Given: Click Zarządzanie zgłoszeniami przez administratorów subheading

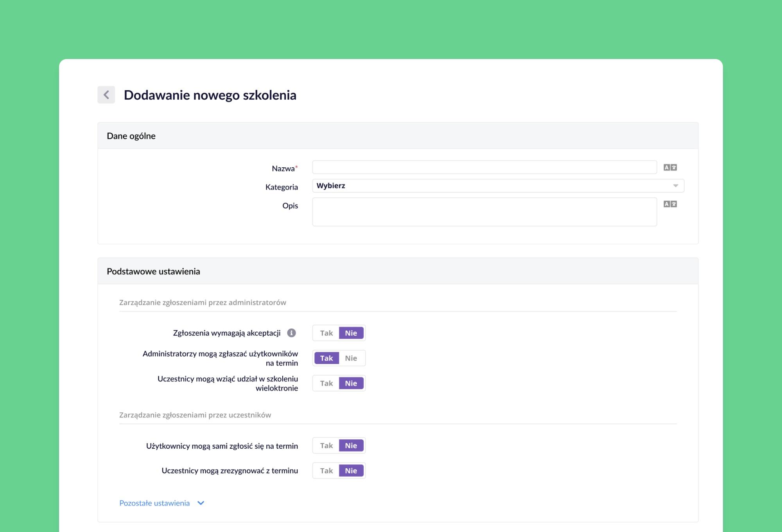Looking at the screenshot, I should (x=203, y=303).
